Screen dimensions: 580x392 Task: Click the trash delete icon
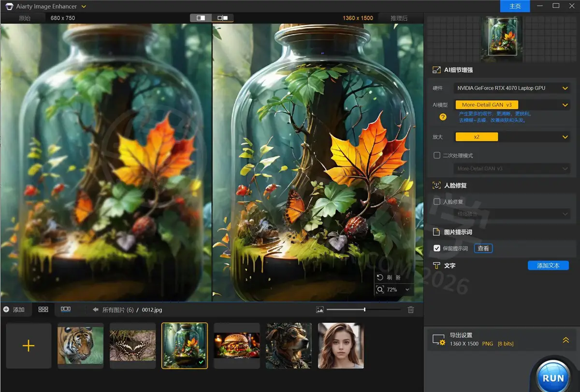coord(411,309)
